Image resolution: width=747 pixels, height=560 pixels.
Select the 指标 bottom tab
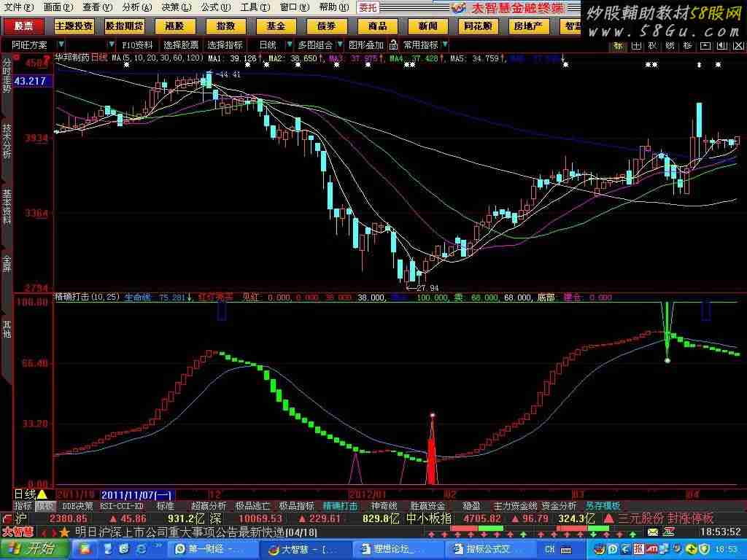[x=23, y=506]
